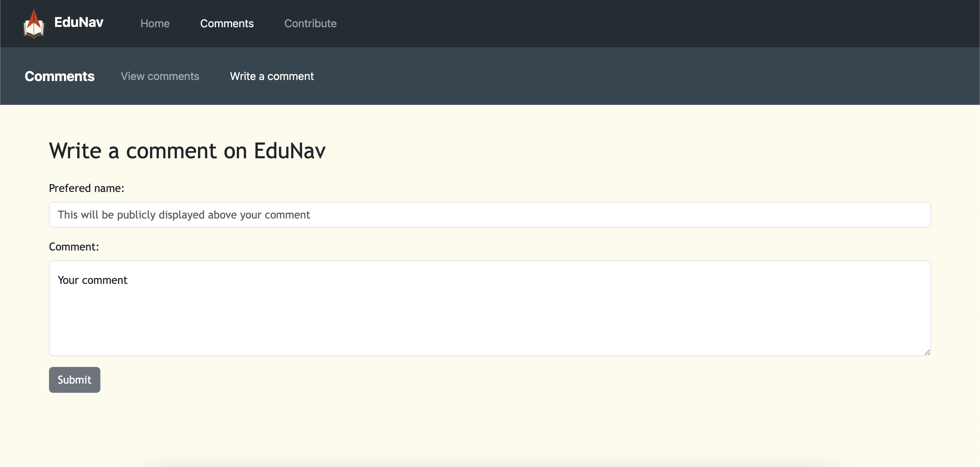Open the Comments nav item

227,23
